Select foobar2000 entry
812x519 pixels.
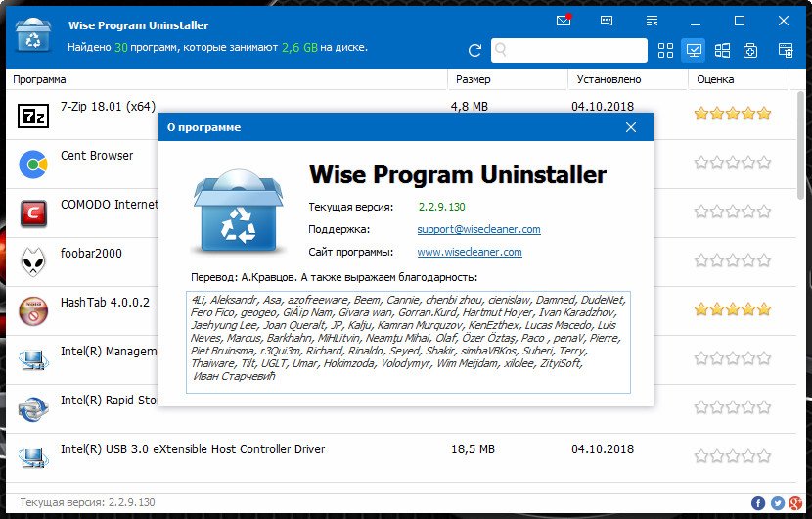pos(91,253)
